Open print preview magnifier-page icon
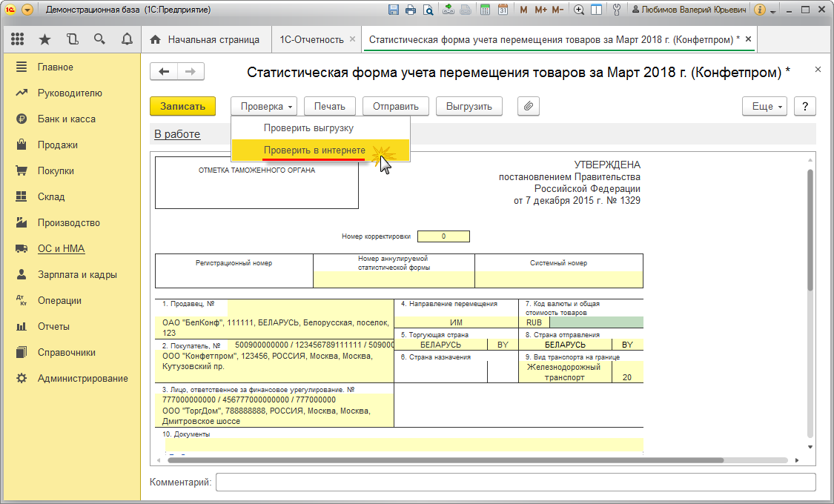Viewport: 834px width, 504px height. point(428,10)
